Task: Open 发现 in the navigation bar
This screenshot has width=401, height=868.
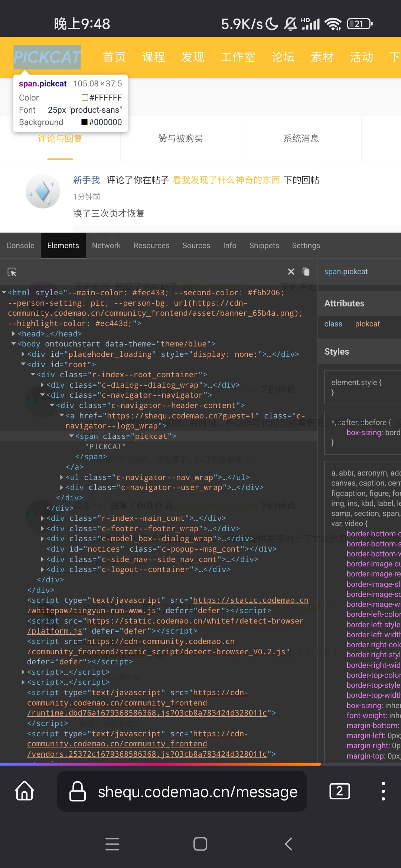Action: click(193, 57)
